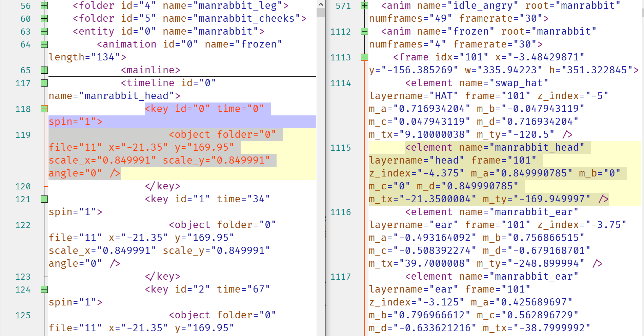Collapse the entity manrabbit fold marker

coord(44,32)
